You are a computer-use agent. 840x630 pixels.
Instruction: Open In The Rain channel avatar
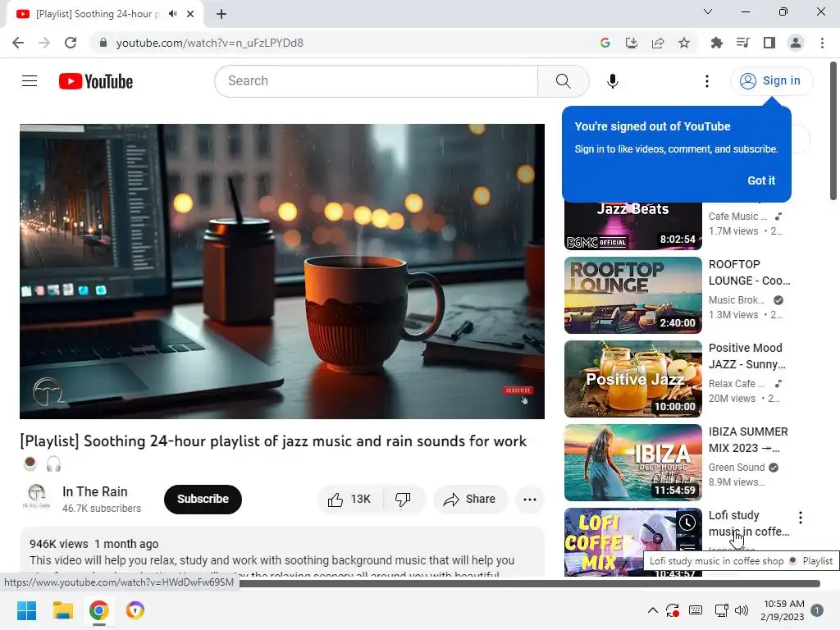[36, 495]
